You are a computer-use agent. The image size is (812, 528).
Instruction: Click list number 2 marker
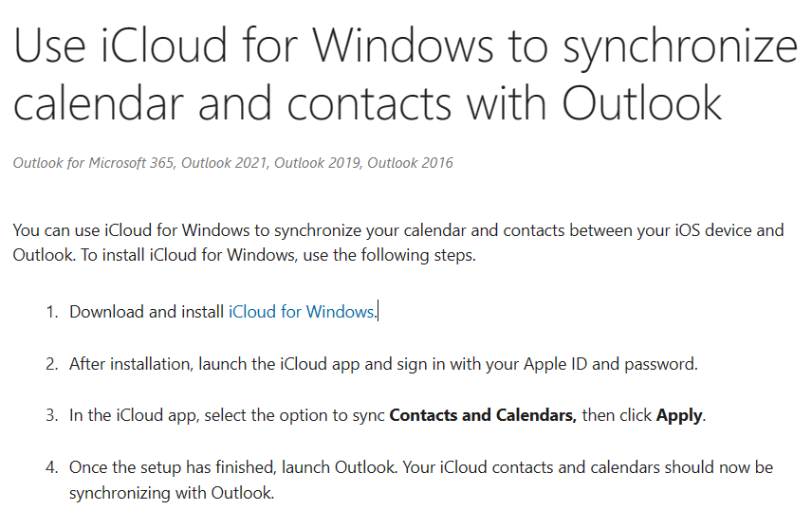pyautogui.click(x=52, y=363)
